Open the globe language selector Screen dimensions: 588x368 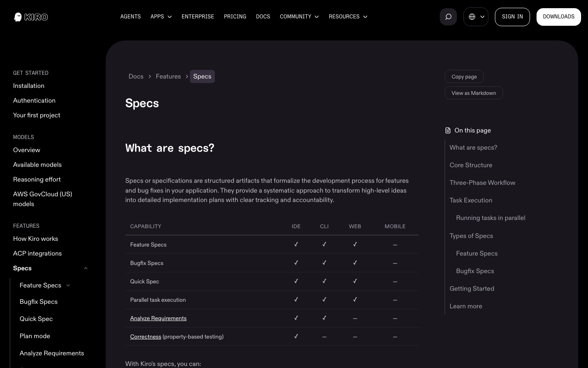(476, 17)
